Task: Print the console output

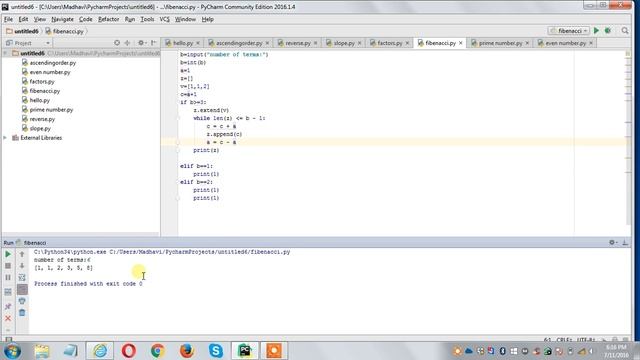Action: pos(22,301)
